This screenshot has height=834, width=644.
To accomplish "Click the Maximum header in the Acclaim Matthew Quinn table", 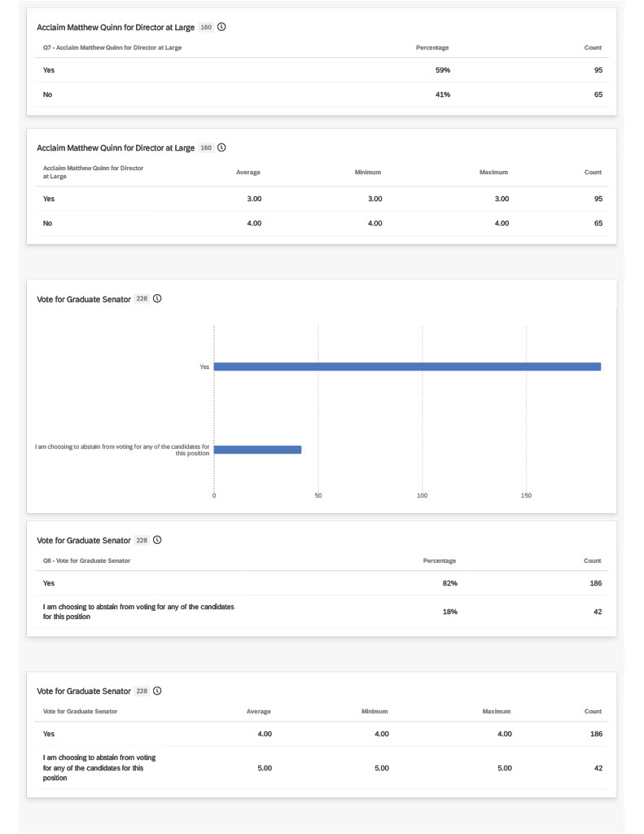I will click(493, 173).
